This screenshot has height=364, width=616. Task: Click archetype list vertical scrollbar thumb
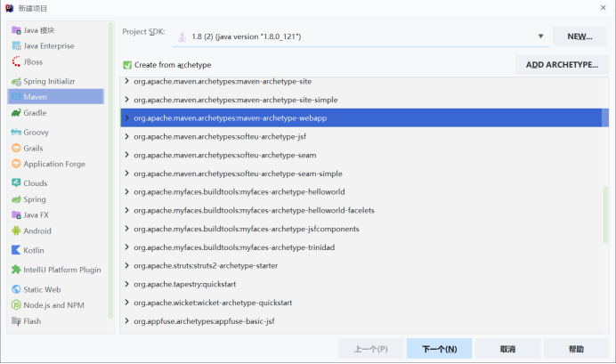[x=605, y=215]
